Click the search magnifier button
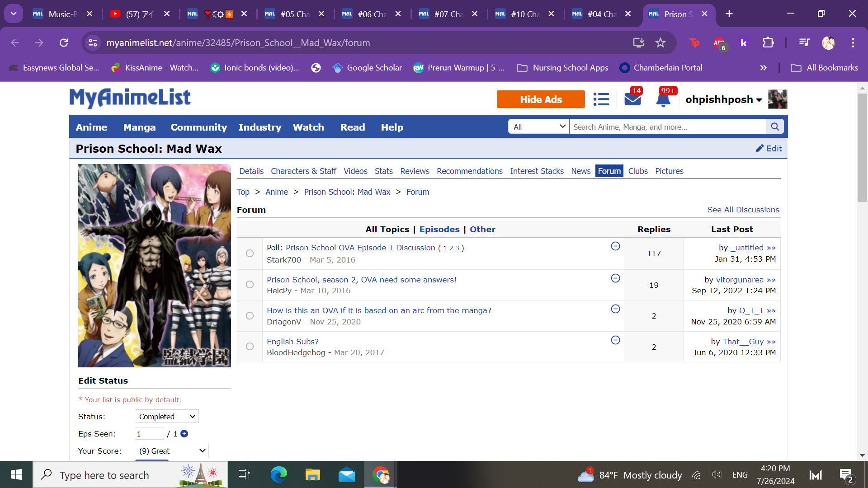The height and width of the screenshot is (488, 868). point(775,127)
